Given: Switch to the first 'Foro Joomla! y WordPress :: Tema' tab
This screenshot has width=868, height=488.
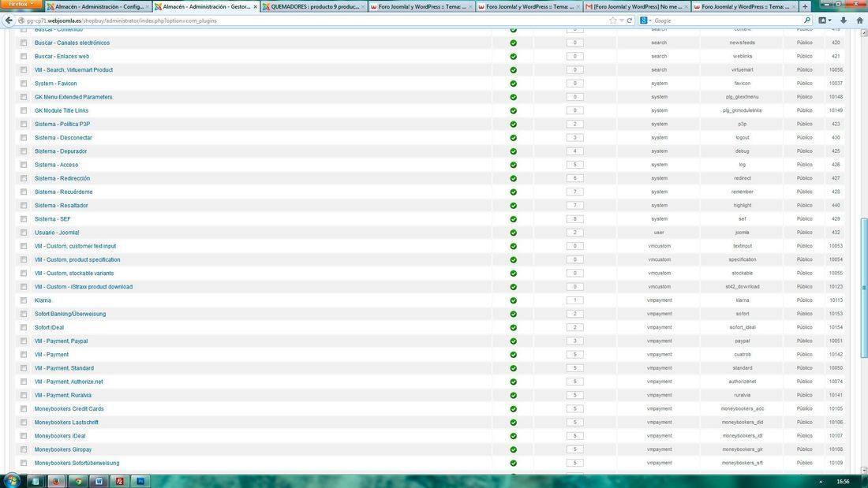Looking at the screenshot, I should 421,6.
